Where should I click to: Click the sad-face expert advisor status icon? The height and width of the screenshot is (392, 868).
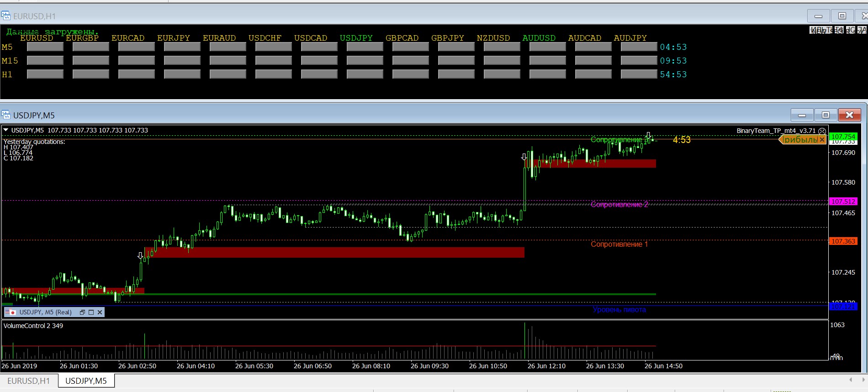[822, 131]
